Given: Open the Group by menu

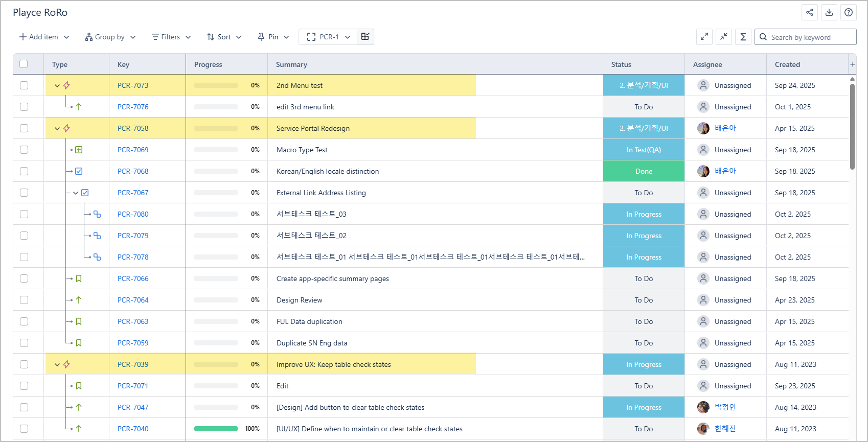Looking at the screenshot, I should pos(110,37).
